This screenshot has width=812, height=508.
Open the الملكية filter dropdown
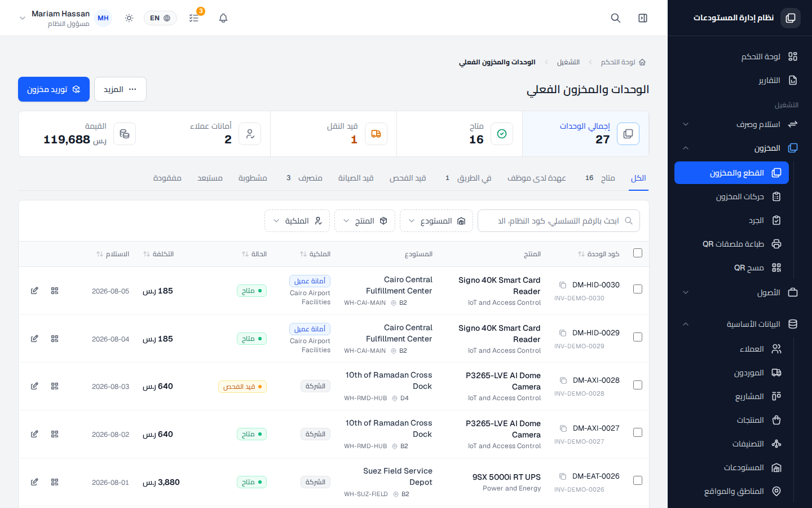(x=297, y=221)
